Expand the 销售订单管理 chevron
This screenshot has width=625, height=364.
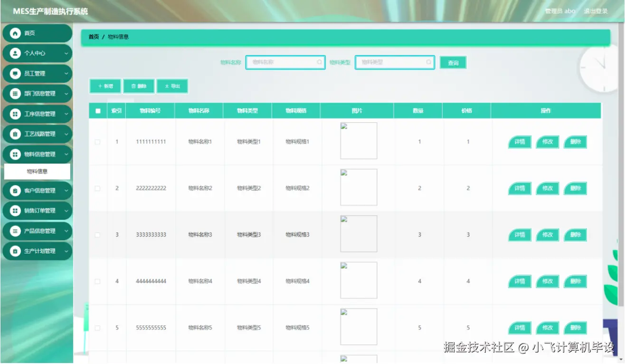(x=66, y=211)
